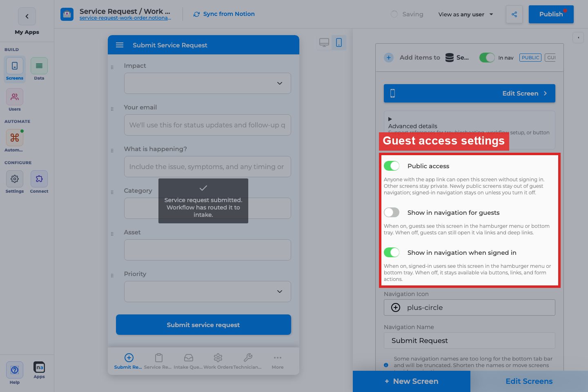Open the Priority dropdown
Screen dimensions: 588x392
click(207, 292)
